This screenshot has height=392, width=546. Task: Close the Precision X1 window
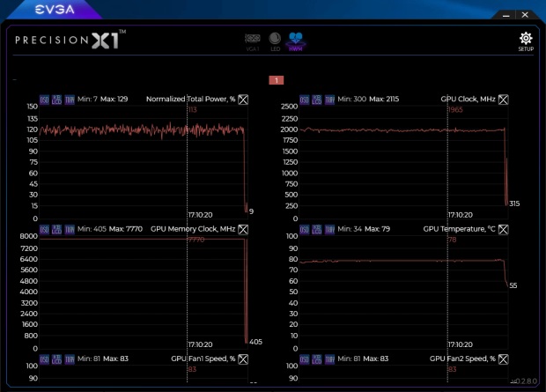(x=525, y=15)
